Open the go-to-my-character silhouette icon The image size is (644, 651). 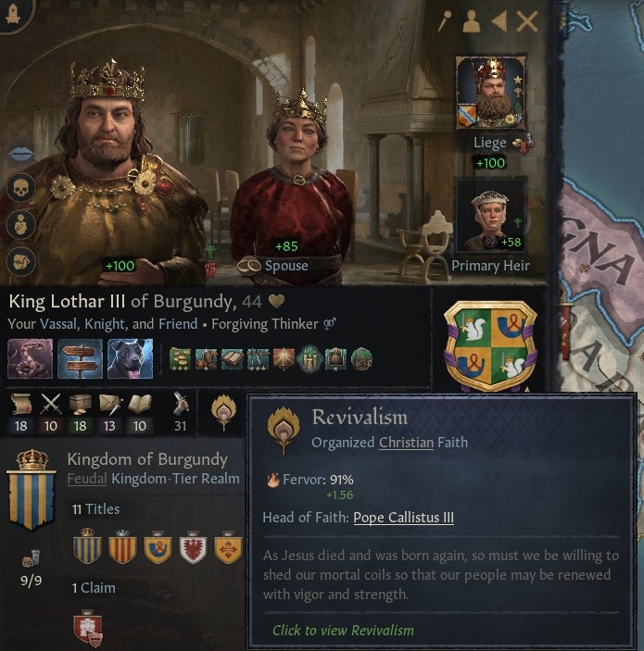click(x=472, y=21)
